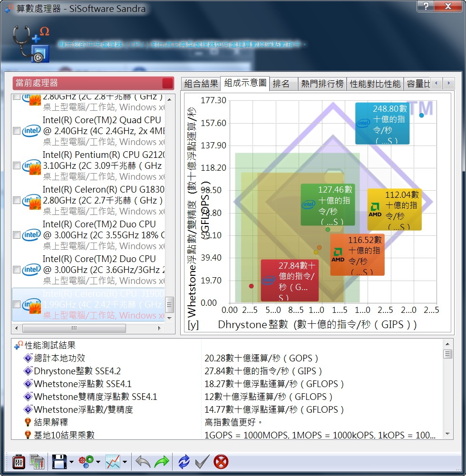This screenshot has height=476, width=466.
Task: Click the Intel logo beside Core 2 Duo 3.6GHz/3GHz
Action: pos(31,270)
